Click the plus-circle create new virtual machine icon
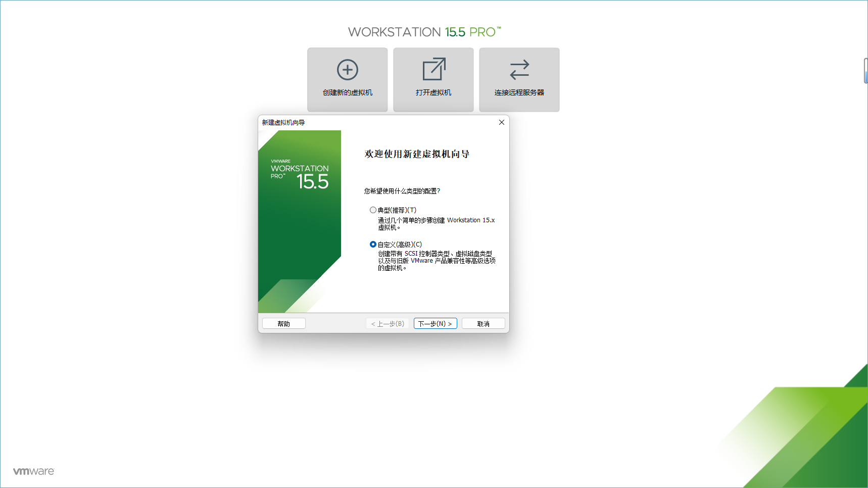The height and width of the screenshot is (488, 868). (x=348, y=70)
